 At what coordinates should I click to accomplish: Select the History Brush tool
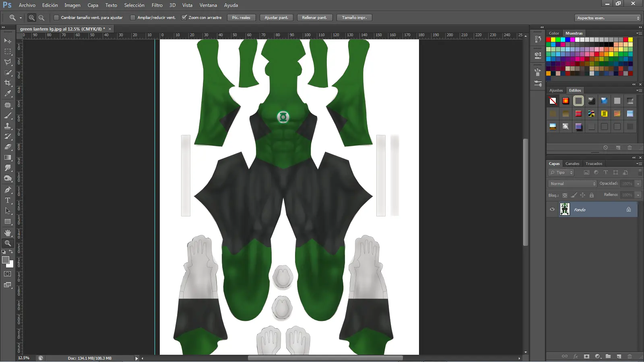point(8,136)
